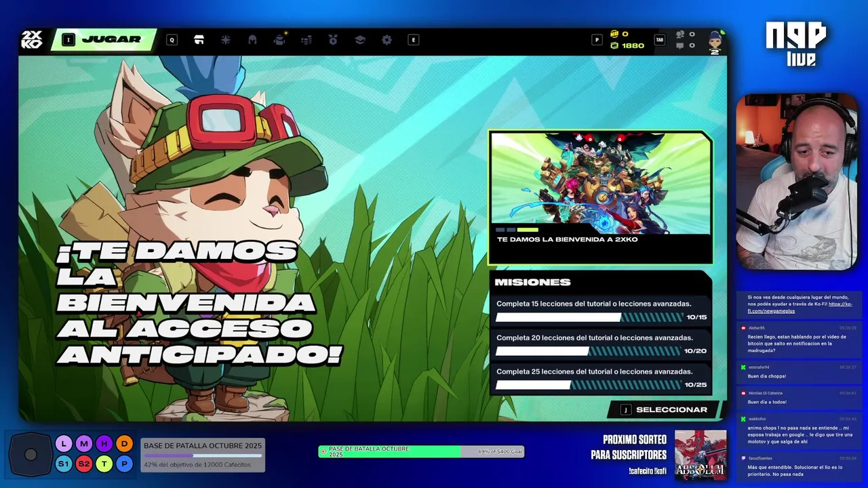Click the 10/20 mission progress bar

(x=588, y=351)
